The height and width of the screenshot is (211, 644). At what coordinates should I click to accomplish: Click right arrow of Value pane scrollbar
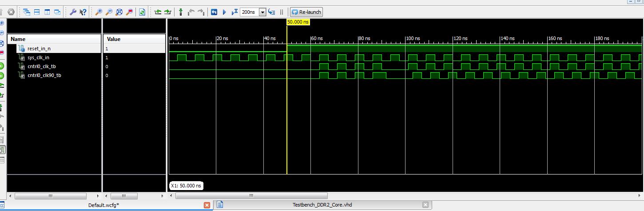coord(162,196)
